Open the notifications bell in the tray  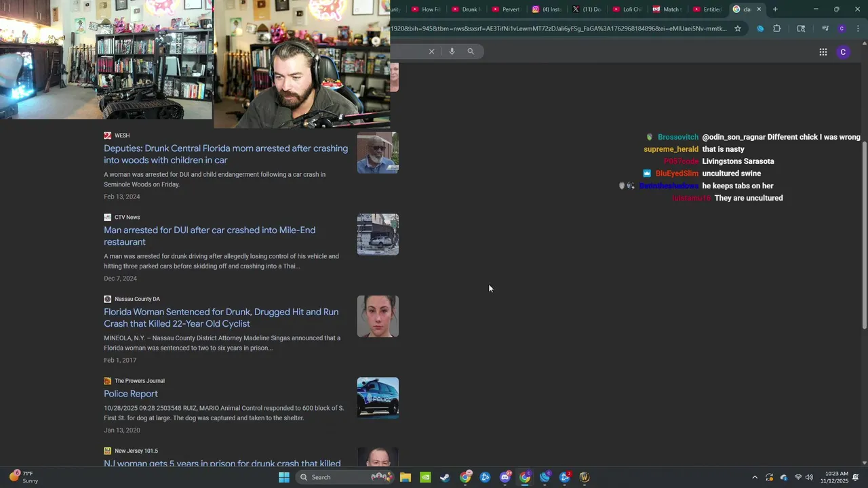856,477
